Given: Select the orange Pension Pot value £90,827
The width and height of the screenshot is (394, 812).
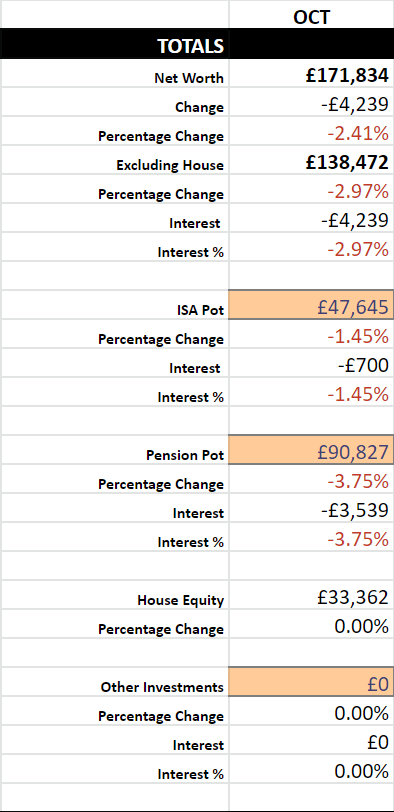Looking at the screenshot, I should pos(311,451).
